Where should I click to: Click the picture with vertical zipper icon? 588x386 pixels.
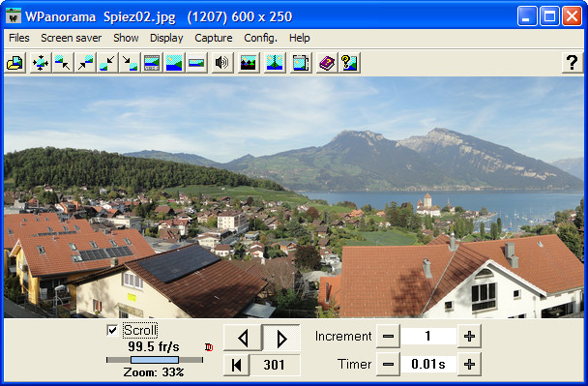click(275, 63)
